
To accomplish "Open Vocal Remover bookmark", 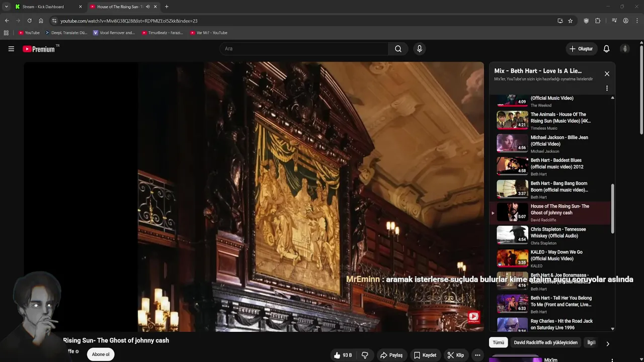I will 114,33.
